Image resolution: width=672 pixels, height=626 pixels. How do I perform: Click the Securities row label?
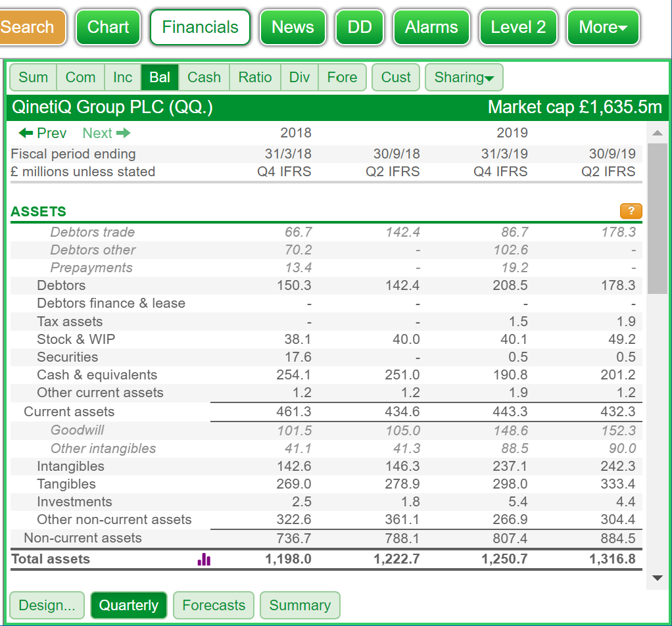(x=67, y=357)
